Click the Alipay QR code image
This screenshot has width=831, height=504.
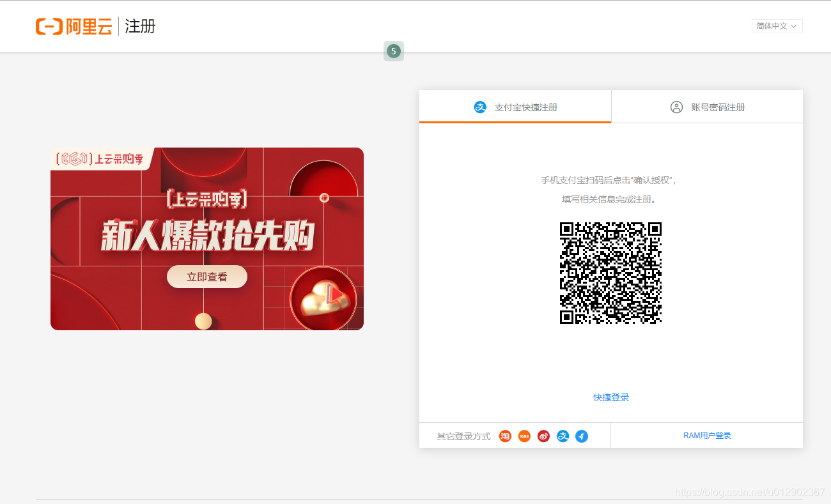[610, 273]
